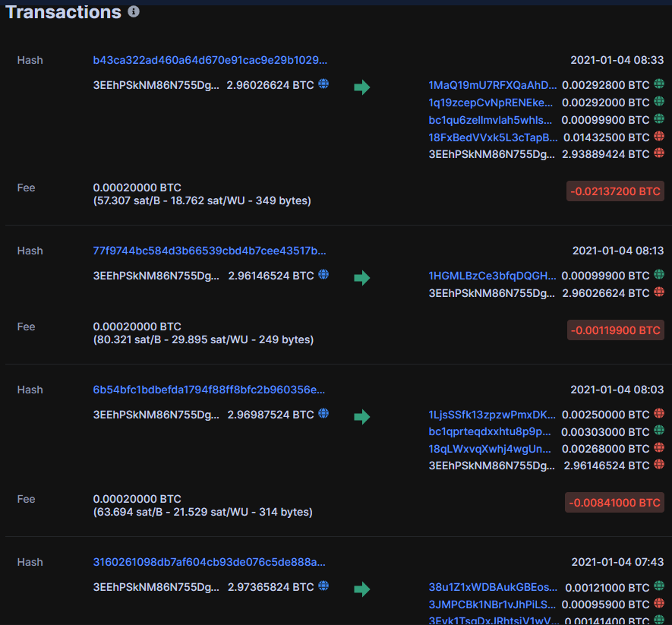Click red globe icon beside 0.01432500 BTC
Viewport: 672px width, 625px height.
click(x=659, y=137)
